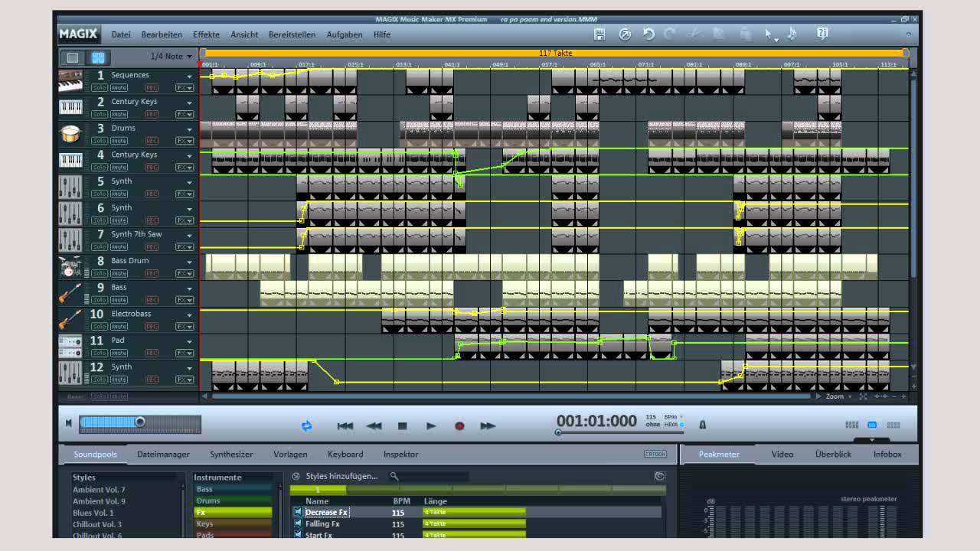Image resolution: width=980 pixels, height=551 pixels.
Task: Open the Pad track menu arrow
Action: 189,341
